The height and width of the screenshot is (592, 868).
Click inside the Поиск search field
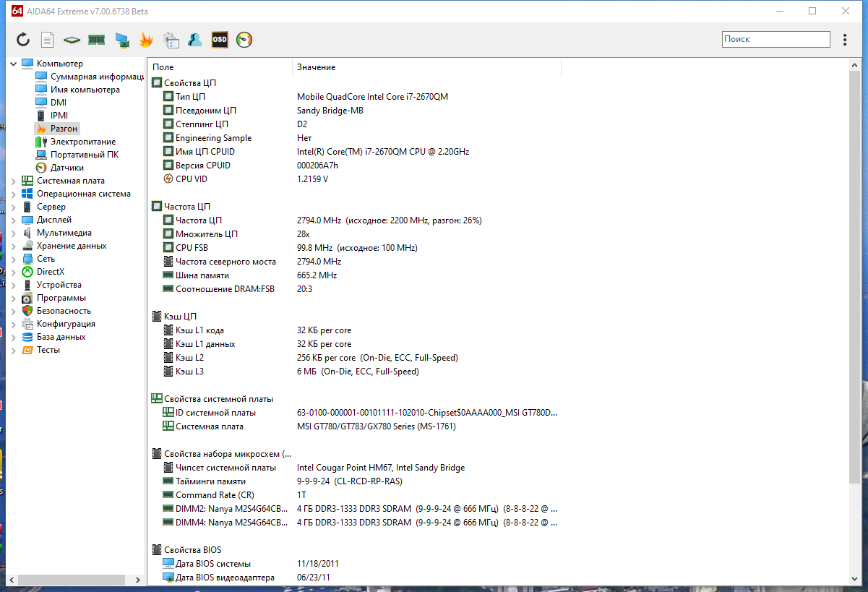pos(775,40)
